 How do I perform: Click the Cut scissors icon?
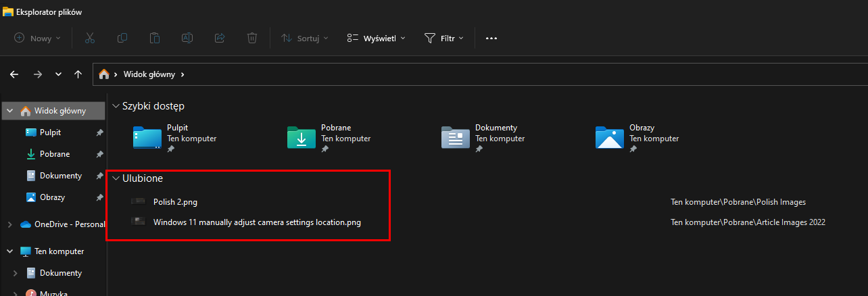point(90,39)
